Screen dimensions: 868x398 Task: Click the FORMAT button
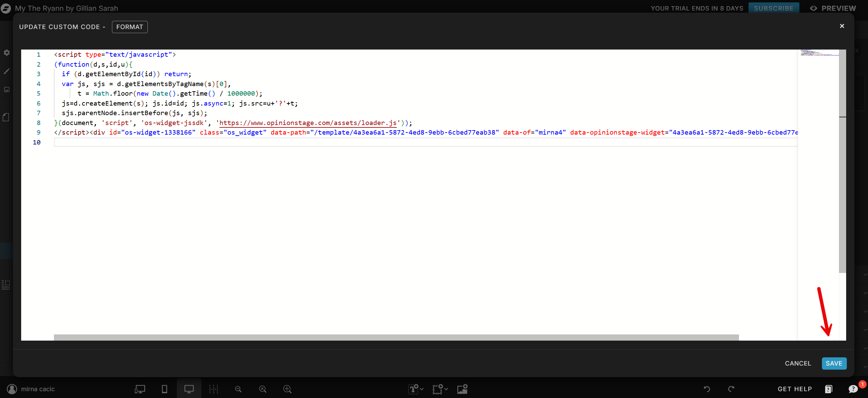tap(129, 27)
